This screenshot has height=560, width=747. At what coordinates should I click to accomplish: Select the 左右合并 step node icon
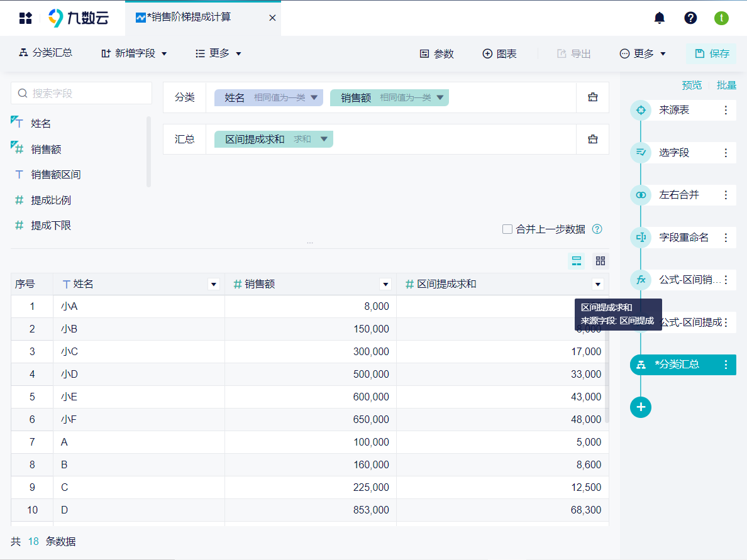pos(641,195)
